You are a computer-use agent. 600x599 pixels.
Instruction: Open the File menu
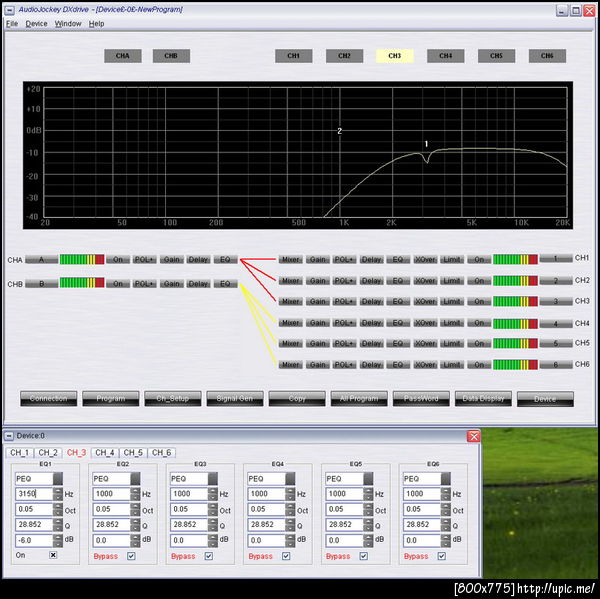(x=12, y=24)
